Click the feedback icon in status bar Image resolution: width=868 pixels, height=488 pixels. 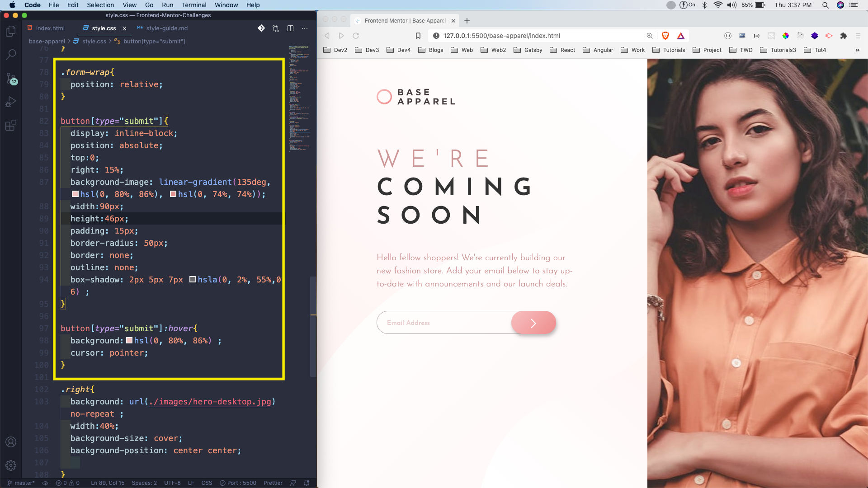[293, 483]
